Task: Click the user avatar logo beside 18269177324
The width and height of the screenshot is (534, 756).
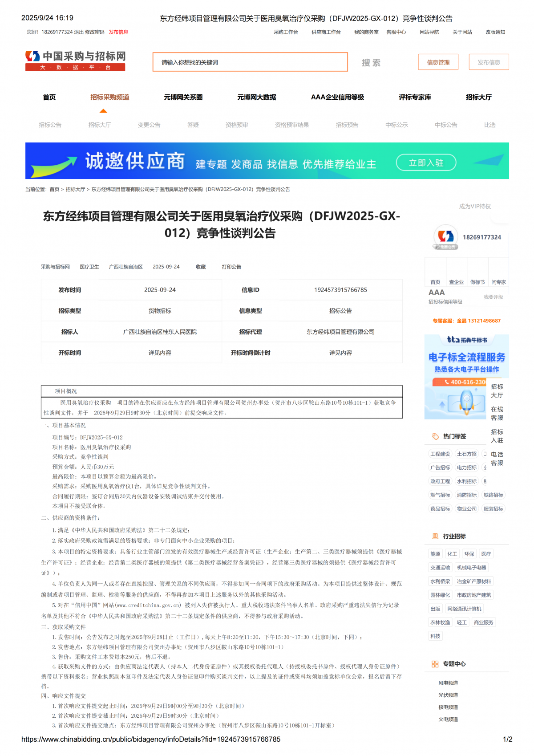Action: [446, 236]
